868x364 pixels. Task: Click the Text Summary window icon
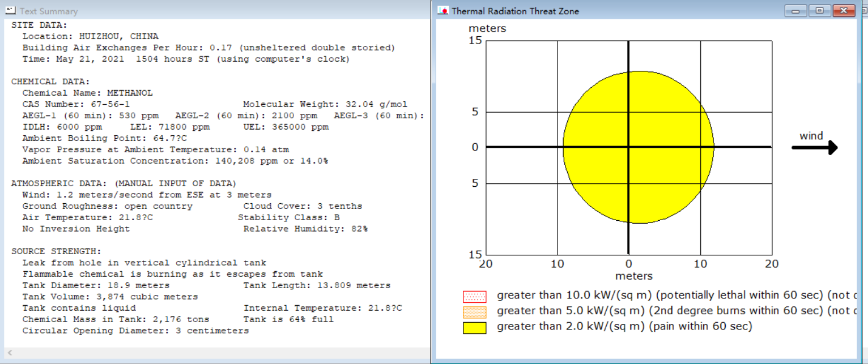click(x=11, y=11)
